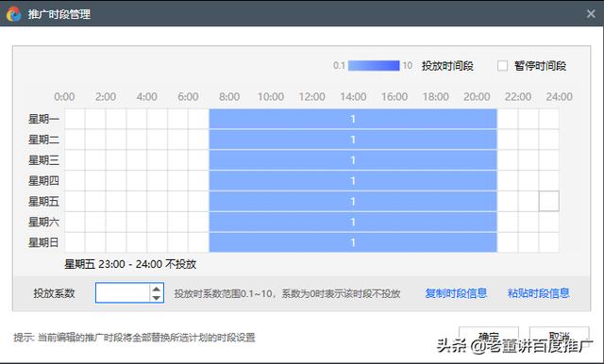604x364 pixels.
Task: Select the 星期日 23:00 empty cell
Action: [x=548, y=242]
